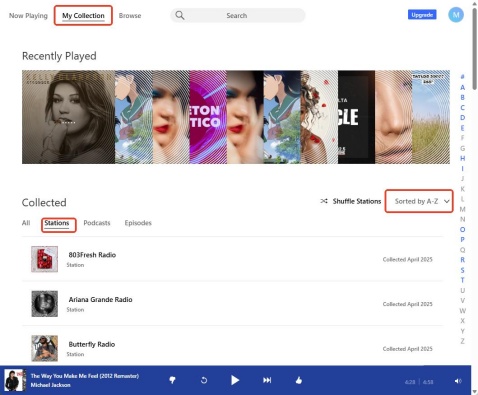478x395 pixels.
Task: Switch to the Now Playing tab
Action: (28, 16)
